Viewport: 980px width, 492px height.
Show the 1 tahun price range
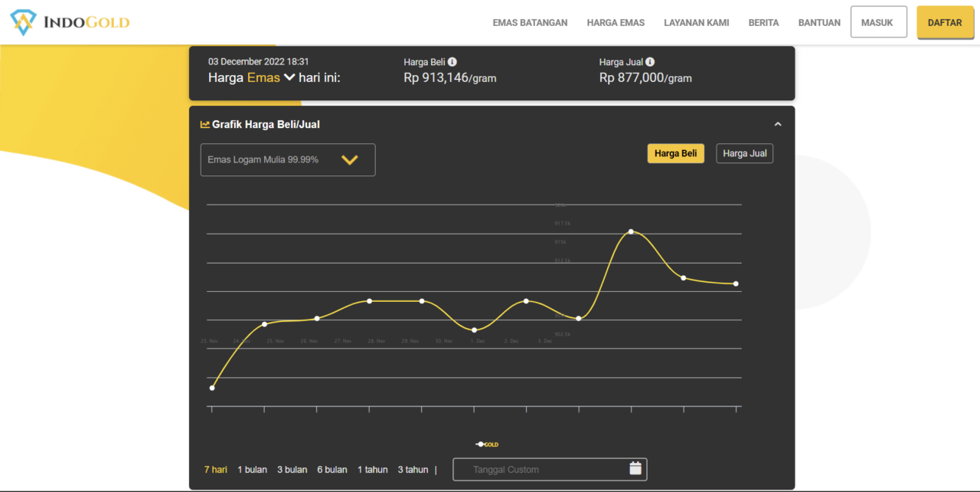(x=372, y=470)
